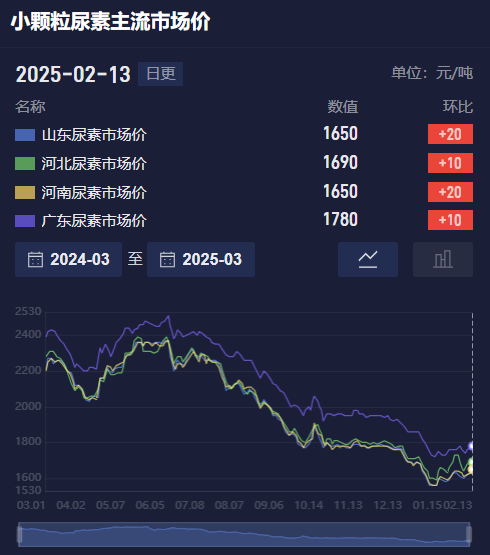Click the left handle of range slider
This screenshot has height=555, width=490.
pyautogui.click(x=19, y=534)
